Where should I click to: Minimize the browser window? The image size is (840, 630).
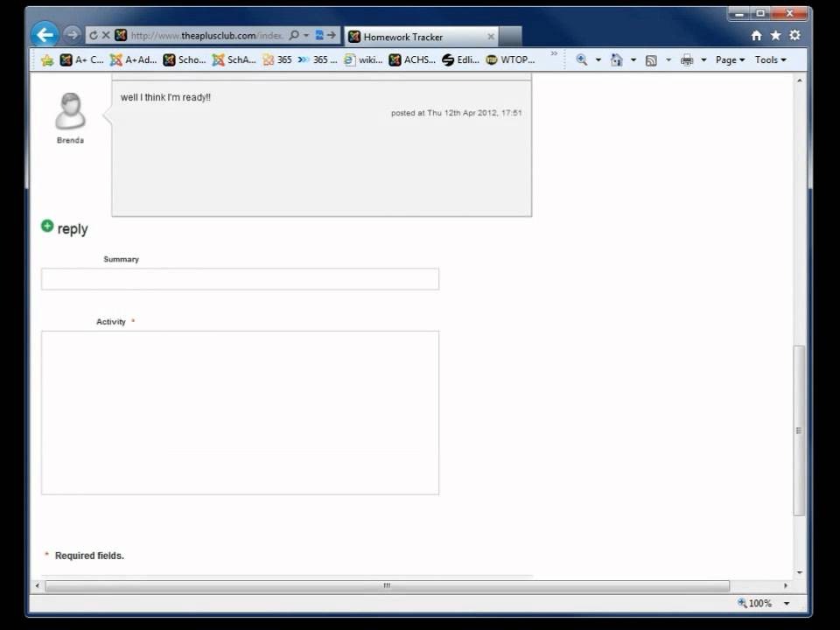tap(739, 13)
